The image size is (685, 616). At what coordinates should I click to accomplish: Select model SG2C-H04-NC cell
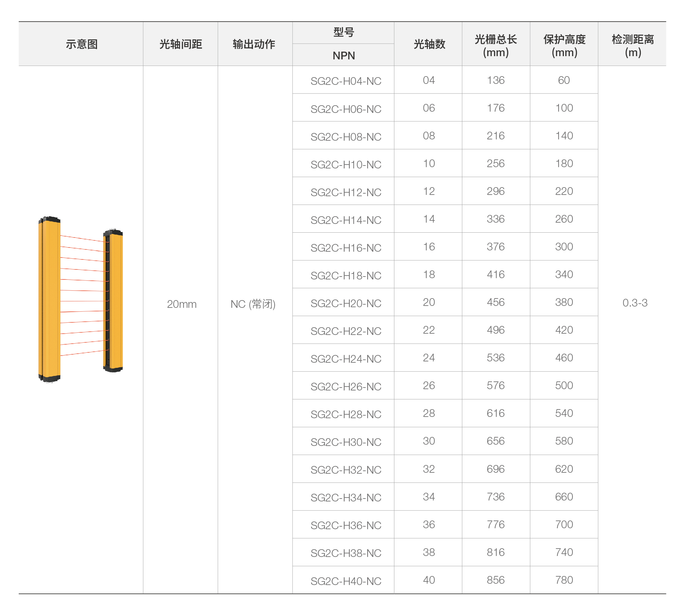coord(346,81)
